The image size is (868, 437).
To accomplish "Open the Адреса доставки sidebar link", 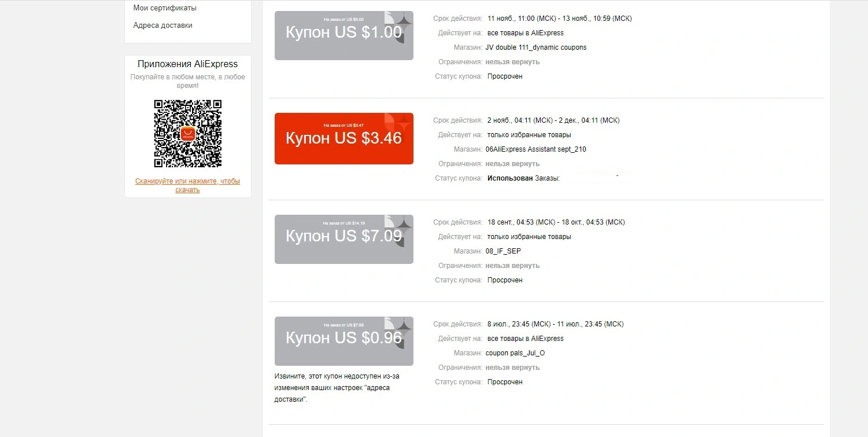I will coord(162,25).
